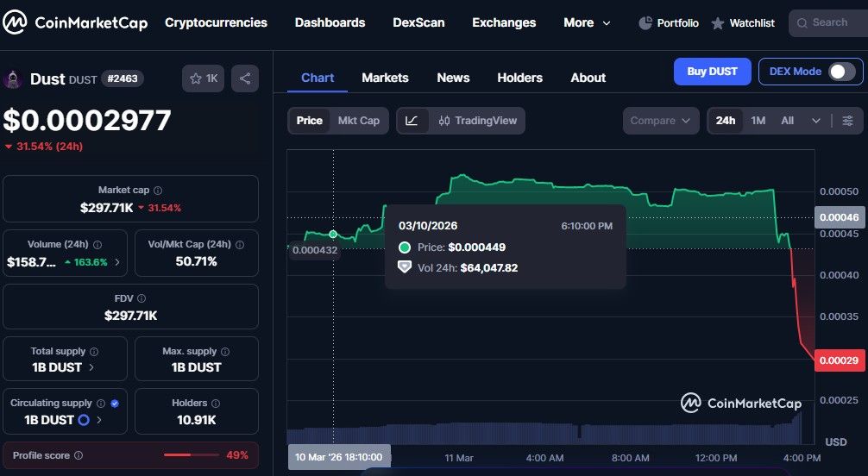Click the 10.91K holders value
Image resolution: width=868 pixels, height=476 pixels.
click(x=196, y=420)
